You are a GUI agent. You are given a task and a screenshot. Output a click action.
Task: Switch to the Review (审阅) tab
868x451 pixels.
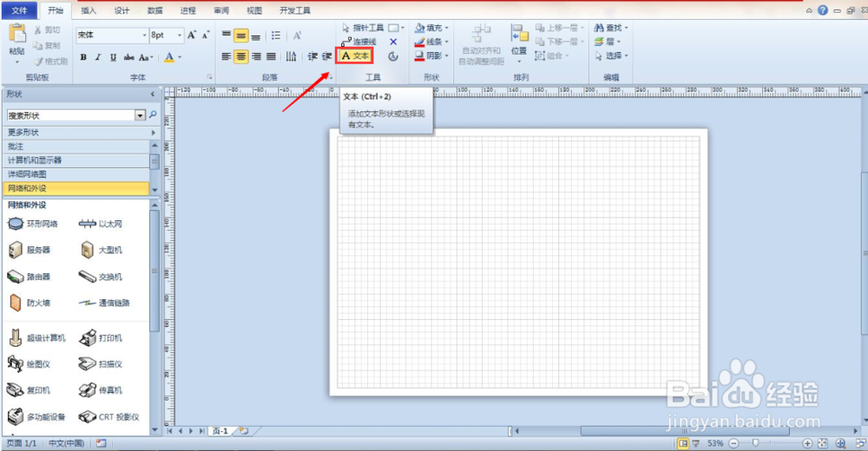tap(221, 10)
